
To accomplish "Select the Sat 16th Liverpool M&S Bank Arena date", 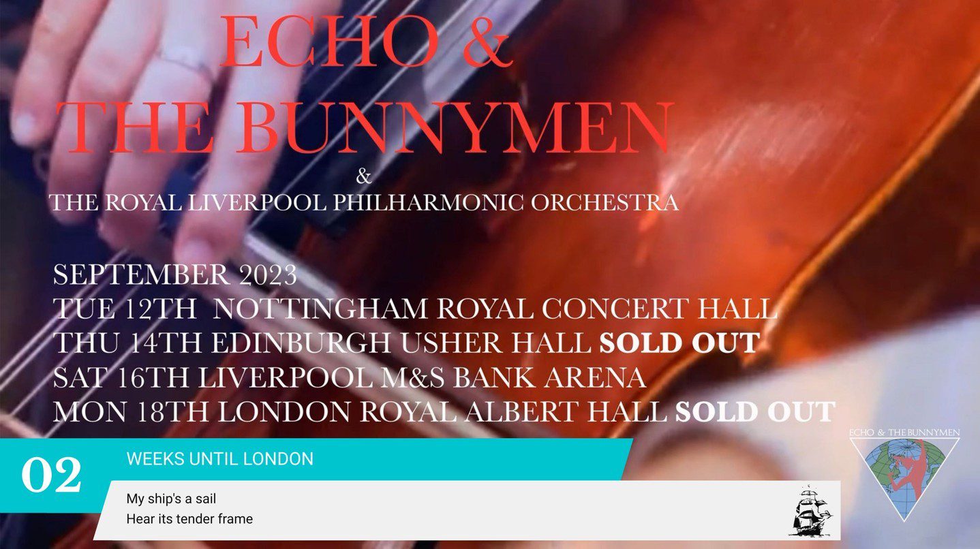I will click(x=350, y=377).
